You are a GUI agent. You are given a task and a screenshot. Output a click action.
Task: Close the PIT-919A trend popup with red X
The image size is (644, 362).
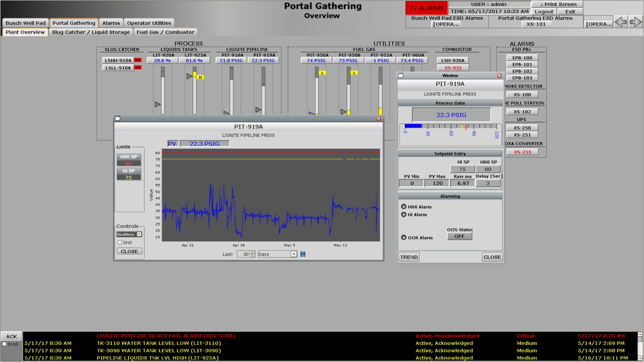(x=379, y=119)
